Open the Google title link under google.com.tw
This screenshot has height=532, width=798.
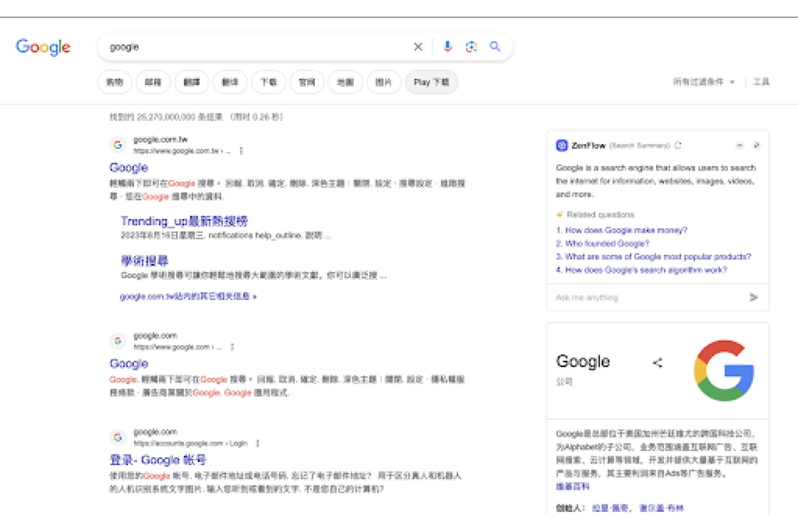[x=129, y=168]
